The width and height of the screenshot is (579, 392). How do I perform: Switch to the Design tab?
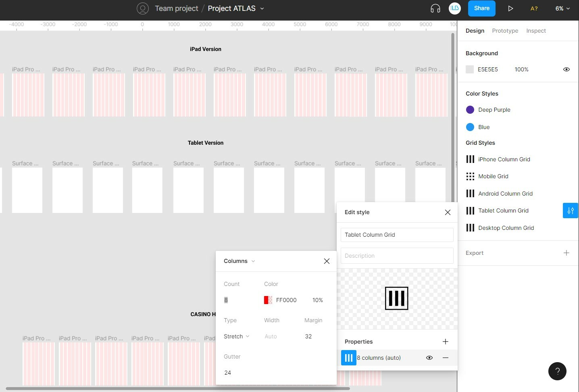coord(475,31)
